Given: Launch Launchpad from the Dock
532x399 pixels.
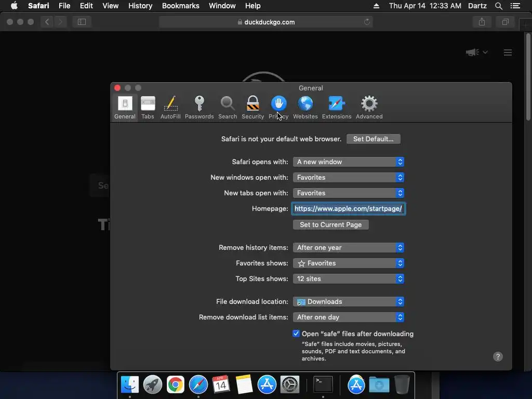Looking at the screenshot, I should pyautogui.click(x=152, y=384).
